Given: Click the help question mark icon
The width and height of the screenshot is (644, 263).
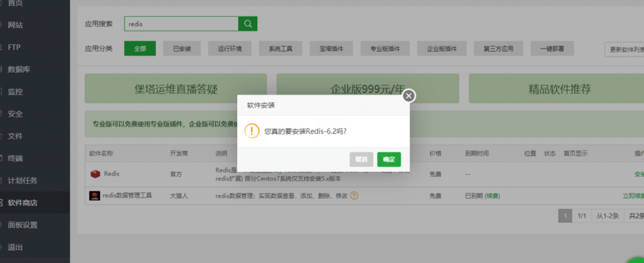Looking at the screenshot, I should [354, 196].
